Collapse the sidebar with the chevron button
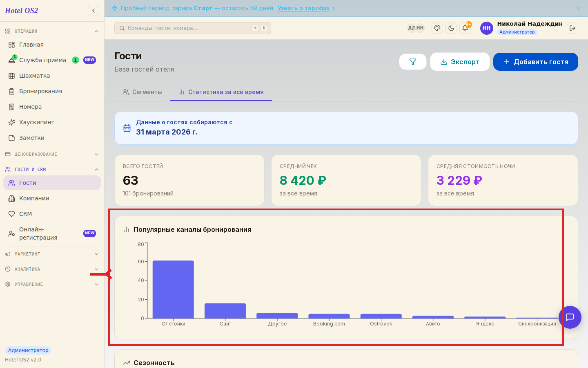 tap(94, 11)
